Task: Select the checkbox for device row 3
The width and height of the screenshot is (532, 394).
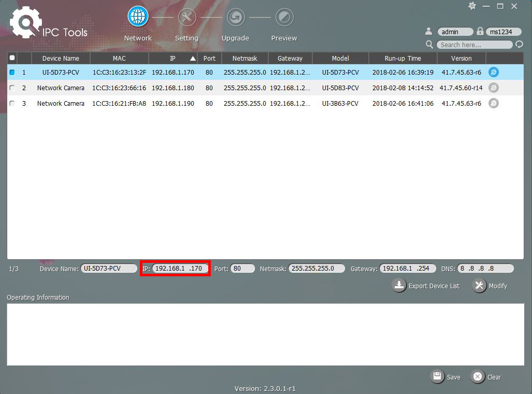Action: (12, 103)
